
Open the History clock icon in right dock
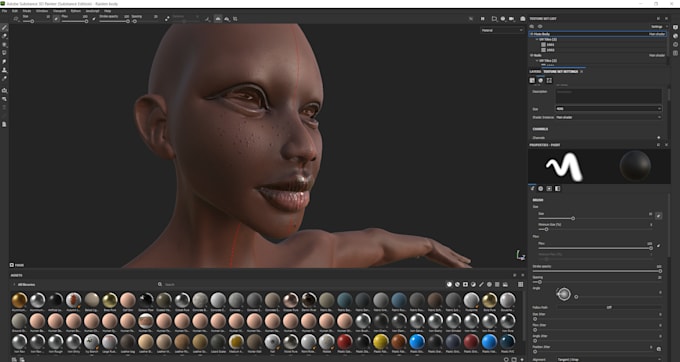pos(675,44)
